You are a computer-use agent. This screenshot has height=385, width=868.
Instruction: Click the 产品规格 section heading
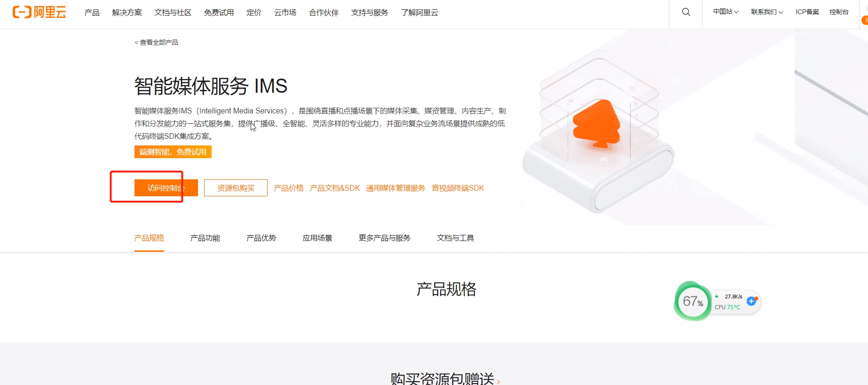[x=446, y=289]
